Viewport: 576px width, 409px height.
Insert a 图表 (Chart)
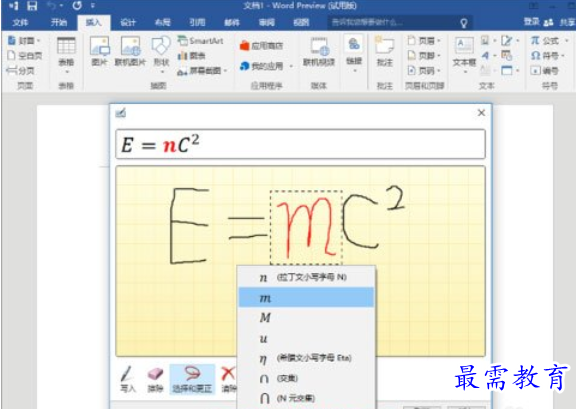191,55
